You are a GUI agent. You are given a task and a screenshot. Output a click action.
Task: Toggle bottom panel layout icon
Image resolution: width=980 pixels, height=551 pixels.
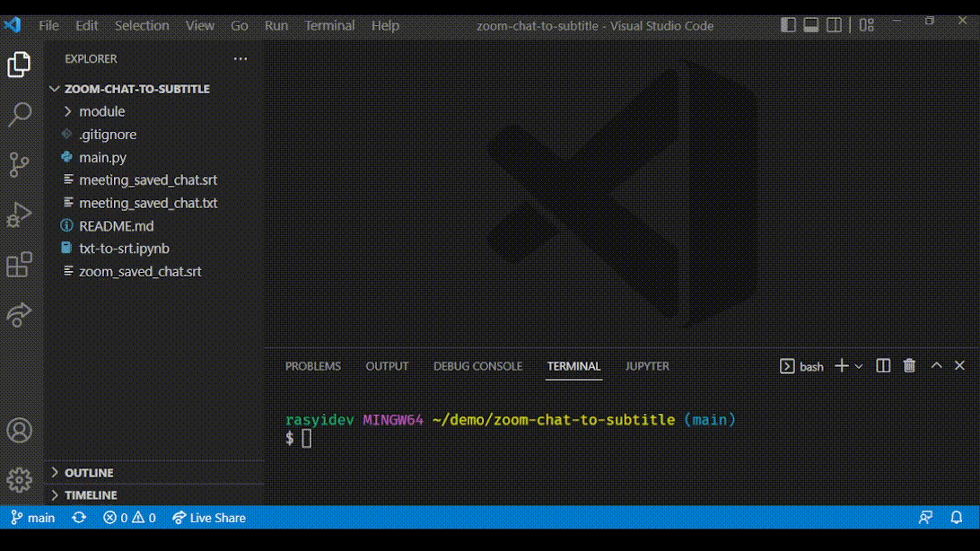coord(810,25)
